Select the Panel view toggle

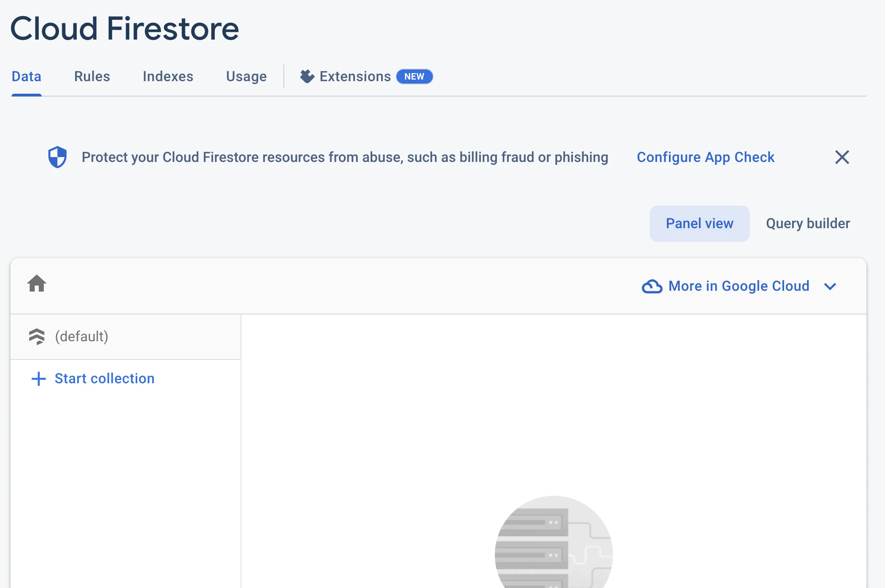click(699, 224)
